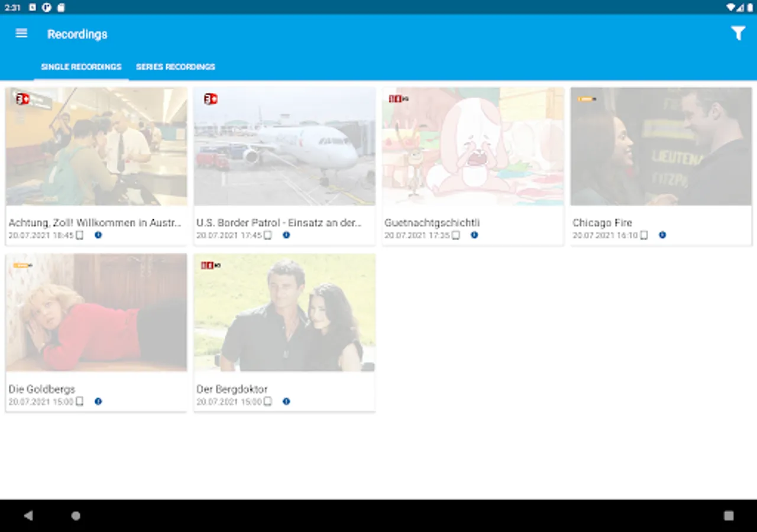Screen dimensions: 757x532
Task: Show info for Achtung, Zoll! recording
Action: pos(98,235)
